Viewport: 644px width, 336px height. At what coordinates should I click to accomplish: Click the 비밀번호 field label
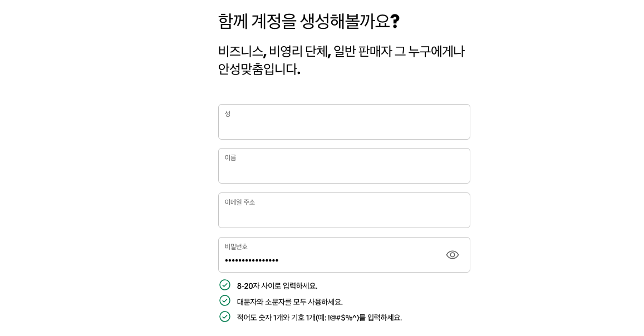coord(236,246)
